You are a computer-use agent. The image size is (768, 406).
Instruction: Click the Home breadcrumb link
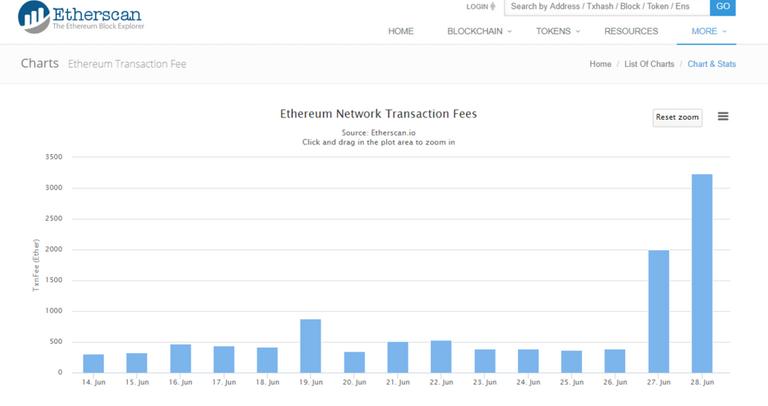click(x=600, y=64)
